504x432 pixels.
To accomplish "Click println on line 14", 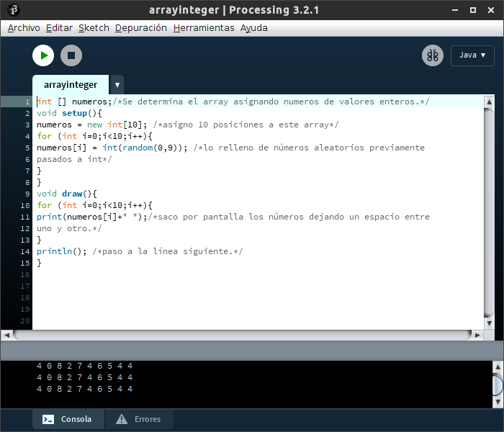I will tap(54, 251).
